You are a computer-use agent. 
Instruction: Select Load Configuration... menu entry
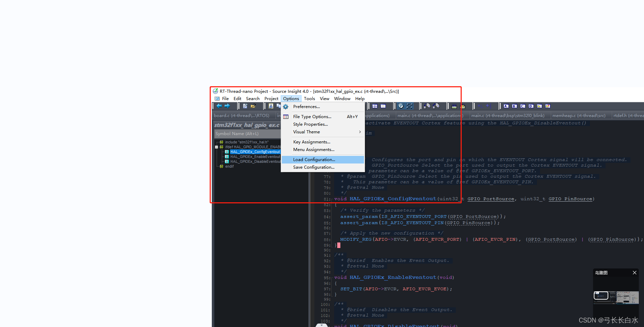(x=323, y=160)
